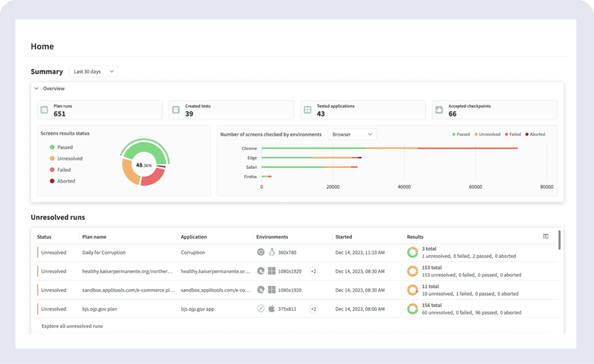Sort by the Plan name column header

point(94,237)
